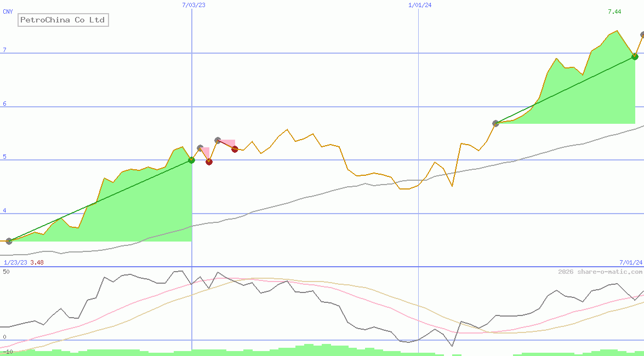Image resolution: width=644 pixels, height=356 pixels.
Task: Select the tallest green volume bar at the bottom
Action: click(x=310, y=348)
